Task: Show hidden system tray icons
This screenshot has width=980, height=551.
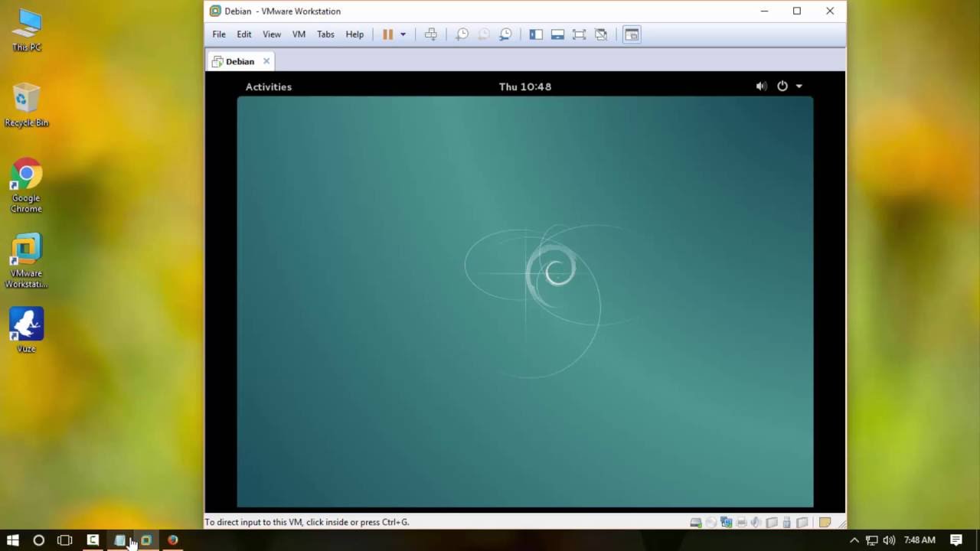Action: tap(854, 540)
